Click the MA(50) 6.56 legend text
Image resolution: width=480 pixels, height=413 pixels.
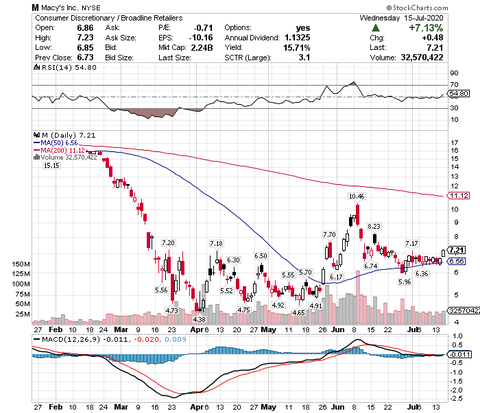pyautogui.click(x=59, y=143)
